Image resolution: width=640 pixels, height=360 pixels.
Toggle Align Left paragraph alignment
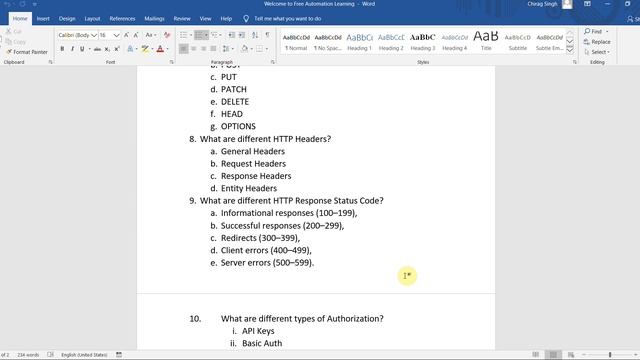[x=184, y=49]
